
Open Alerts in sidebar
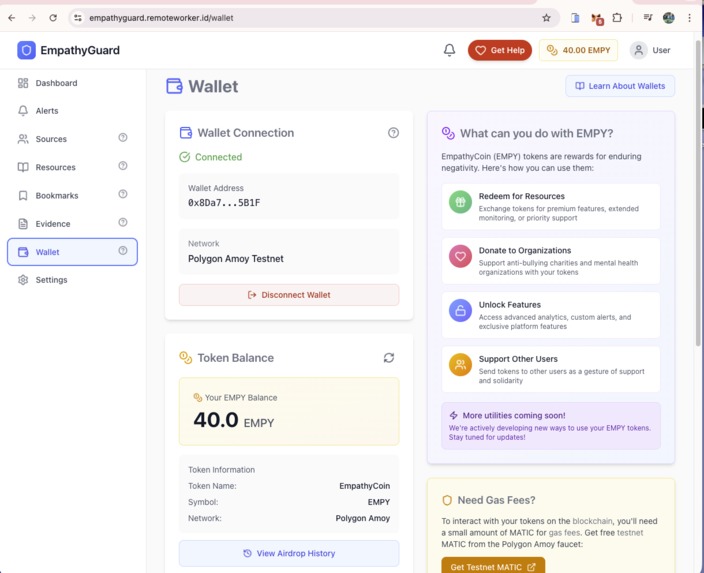pos(72,111)
